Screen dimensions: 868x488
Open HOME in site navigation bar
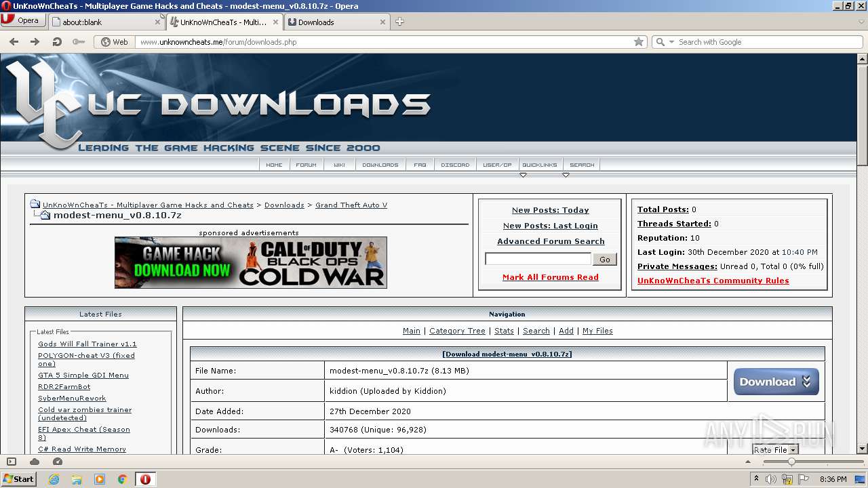[x=274, y=165]
